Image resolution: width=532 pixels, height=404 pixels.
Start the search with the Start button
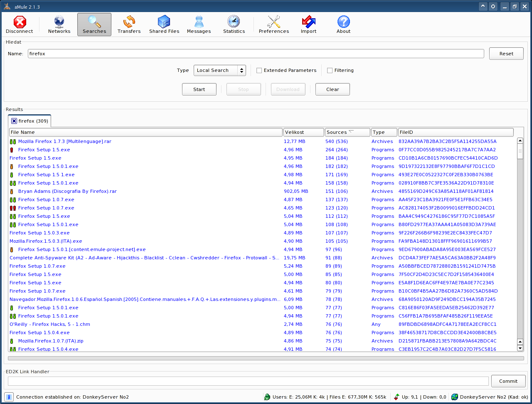[x=199, y=89]
